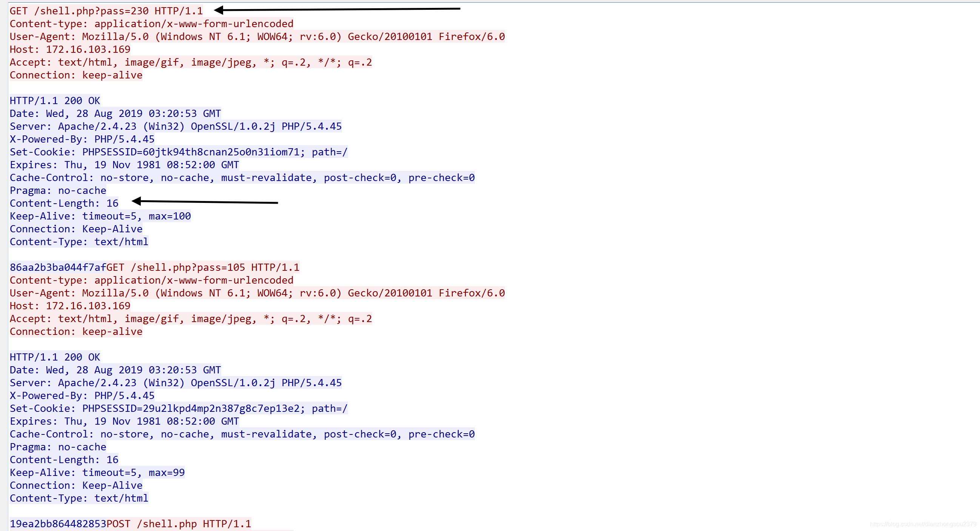
Task: Click the blog.csdn.net watermark link
Action: click(923, 525)
